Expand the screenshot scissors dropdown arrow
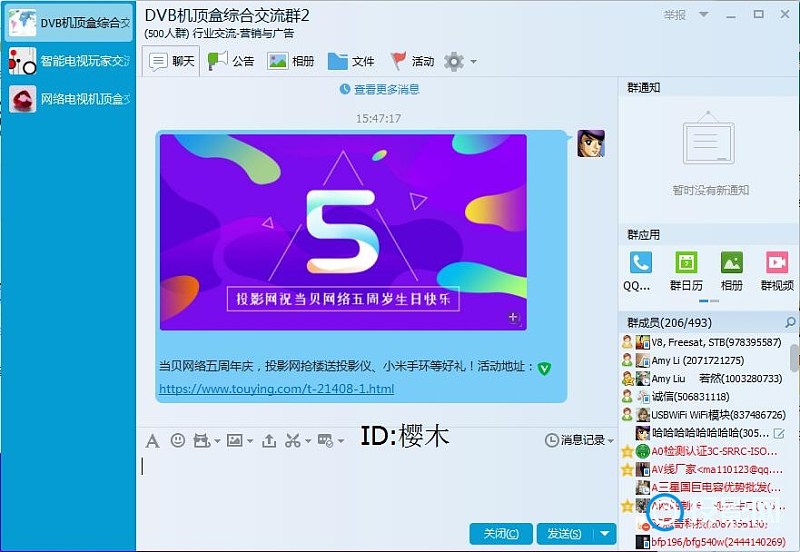Image resolution: width=800 pixels, height=552 pixels. [x=308, y=441]
